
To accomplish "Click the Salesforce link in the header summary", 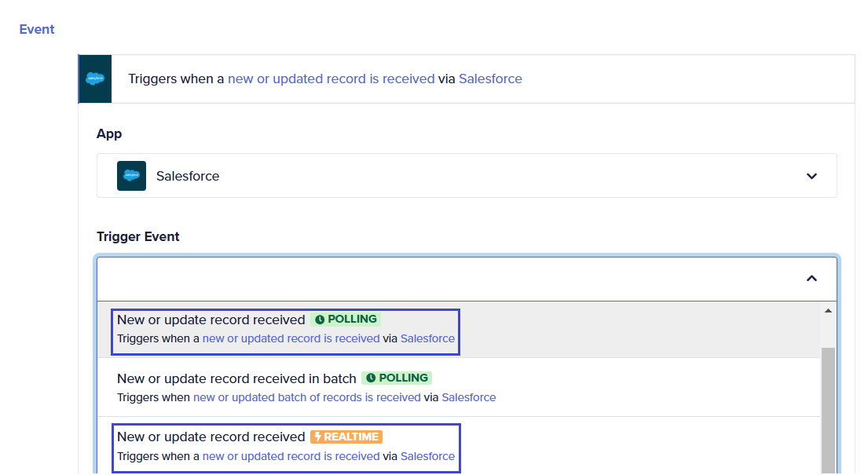I will coord(490,79).
